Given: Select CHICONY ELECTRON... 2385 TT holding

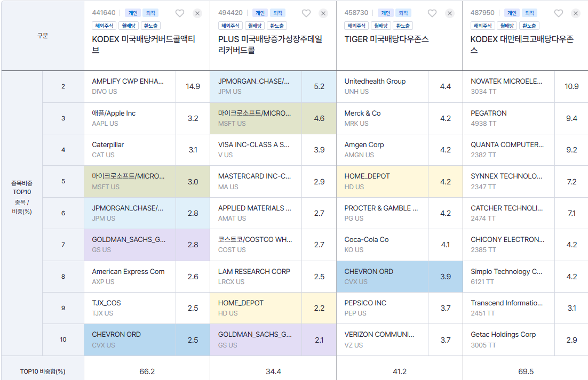Looking at the screenshot, I should pos(508,245).
